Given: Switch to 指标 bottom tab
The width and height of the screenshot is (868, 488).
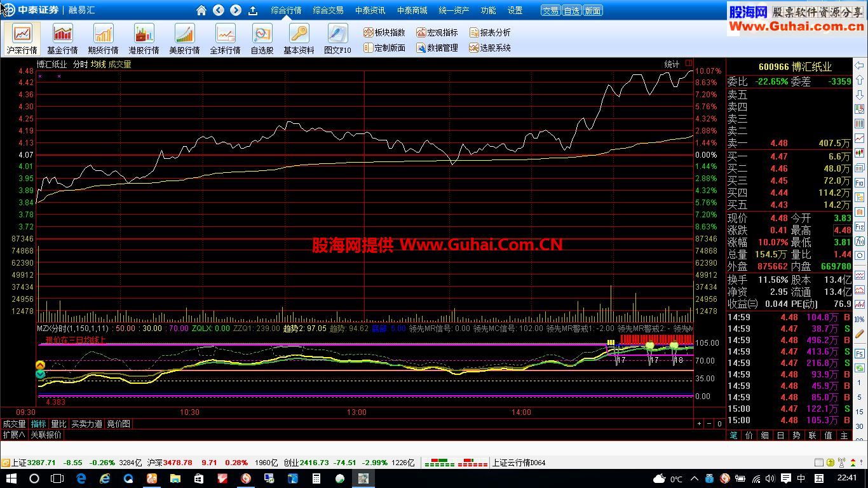Looking at the screenshot, I should tap(39, 424).
